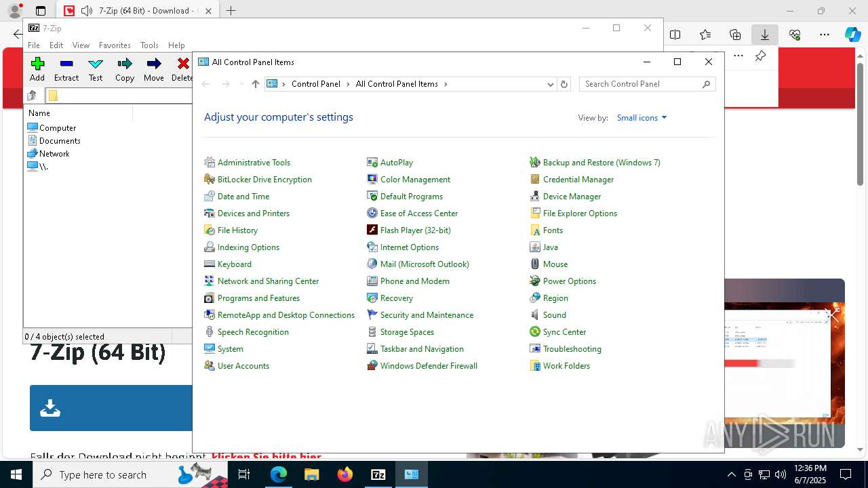Click the browser Downloads icon
This screenshot has width=868, height=488.
(765, 35)
